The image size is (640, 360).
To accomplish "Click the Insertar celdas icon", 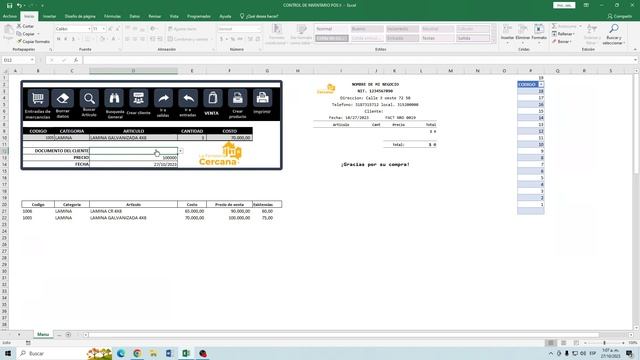I will (x=507, y=33).
